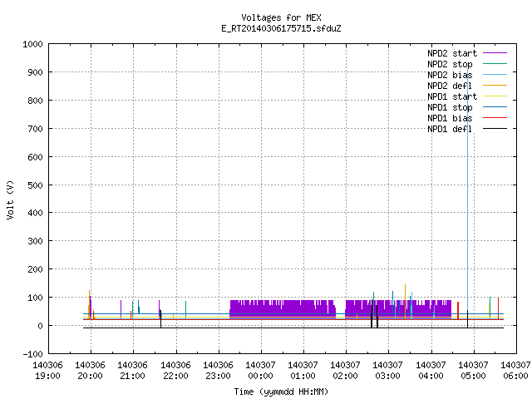Click the orange NPD2 defl legend line
This screenshot has width=532, height=399.
pos(495,85)
